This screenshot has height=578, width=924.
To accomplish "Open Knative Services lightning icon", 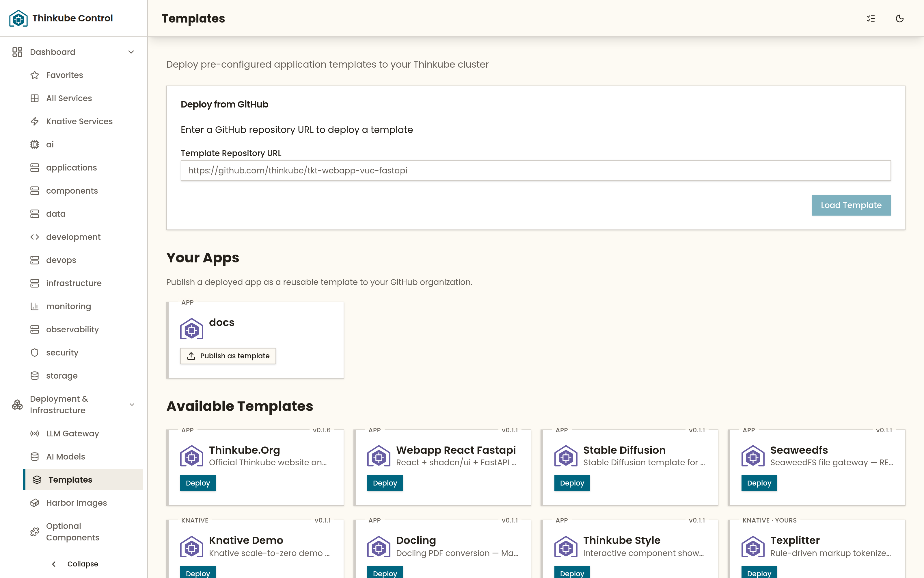I will click(35, 121).
